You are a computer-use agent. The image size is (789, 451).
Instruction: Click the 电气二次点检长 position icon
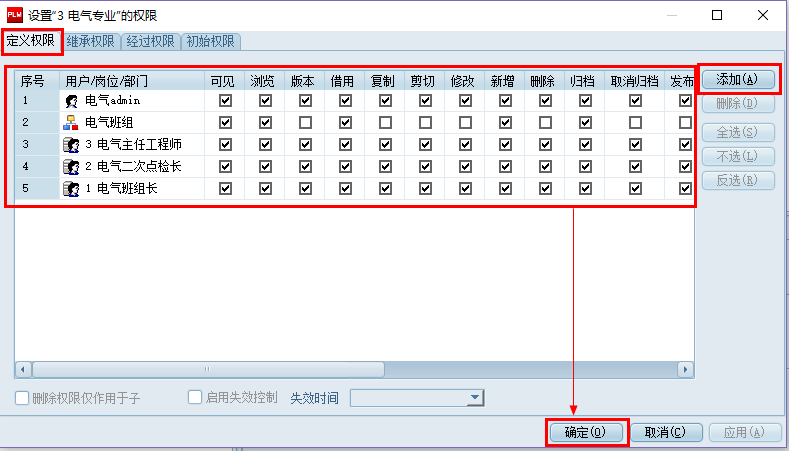72,167
